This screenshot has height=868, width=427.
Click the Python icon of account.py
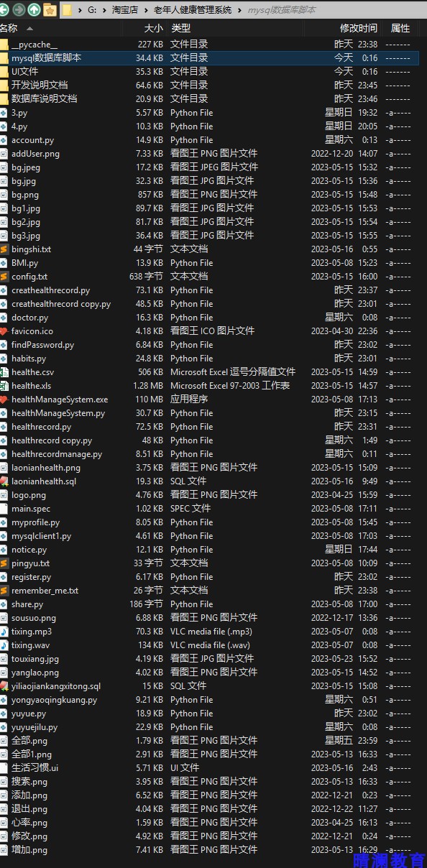point(4,140)
